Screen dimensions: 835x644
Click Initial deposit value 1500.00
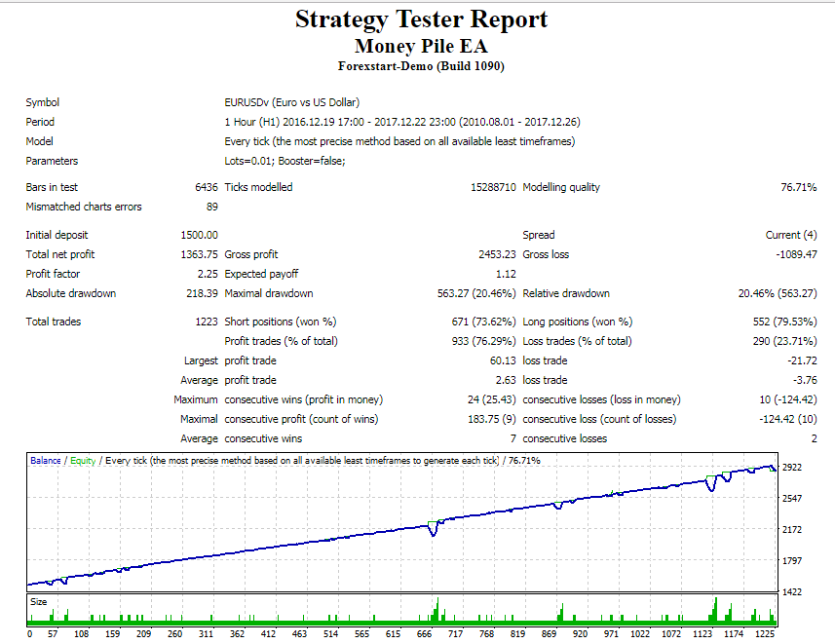coord(200,235)
